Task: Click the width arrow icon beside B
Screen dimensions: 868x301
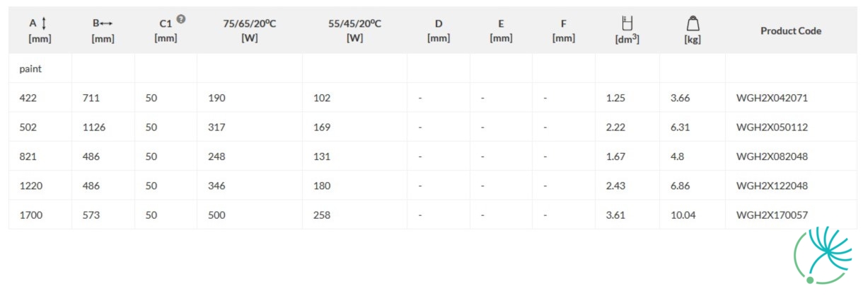Action: tap(107, 23)
